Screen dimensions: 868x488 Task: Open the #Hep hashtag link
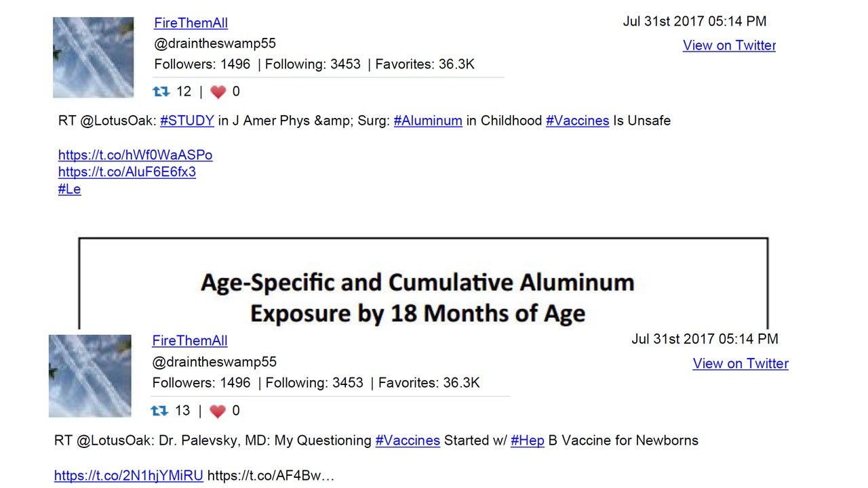(528, 441)
